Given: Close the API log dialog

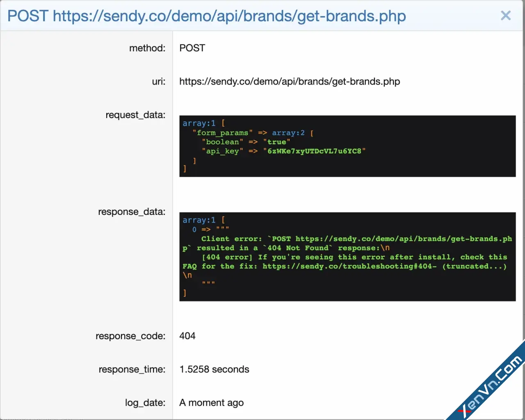Looking at the screenshot, I should [x=506, y=16].
